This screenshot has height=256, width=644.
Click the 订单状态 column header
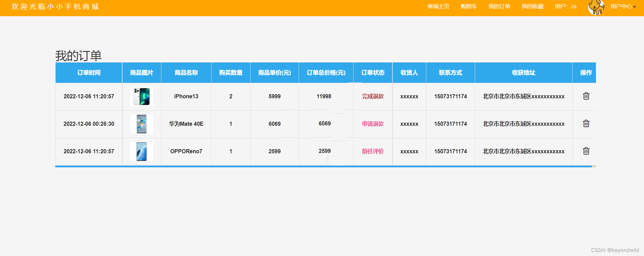(373, 73)
